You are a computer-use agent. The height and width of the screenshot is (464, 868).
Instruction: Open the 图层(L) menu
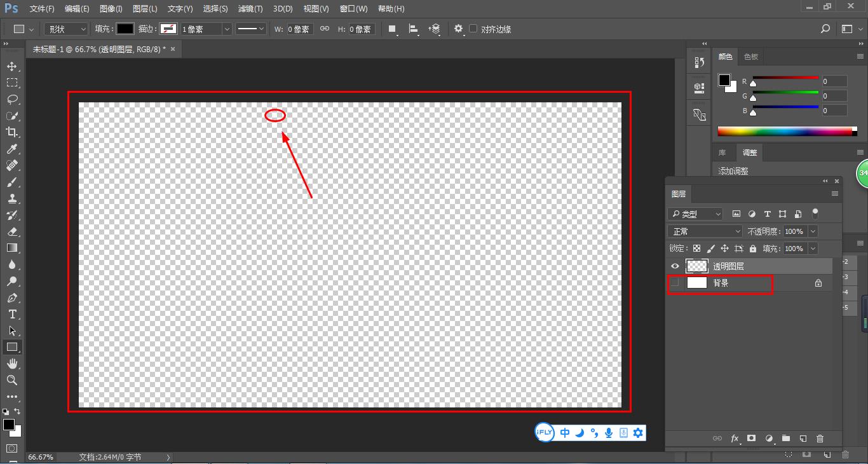click(x=145, y=9)
